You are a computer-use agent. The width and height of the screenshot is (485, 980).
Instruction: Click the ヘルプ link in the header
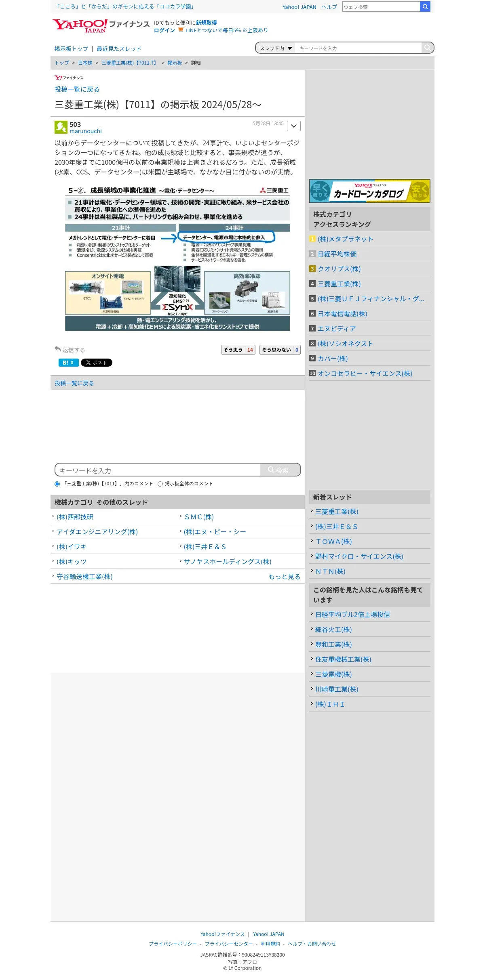pos(329,7)
